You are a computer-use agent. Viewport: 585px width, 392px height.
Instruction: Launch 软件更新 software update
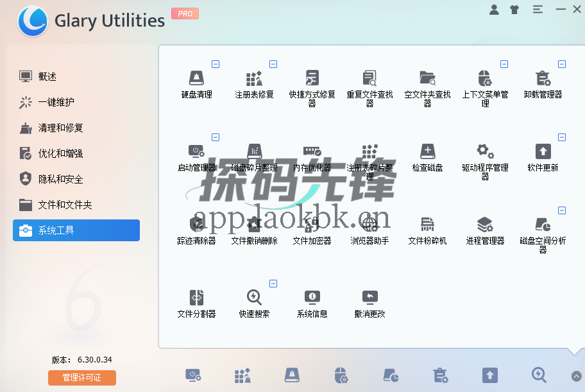coord(543,158)
